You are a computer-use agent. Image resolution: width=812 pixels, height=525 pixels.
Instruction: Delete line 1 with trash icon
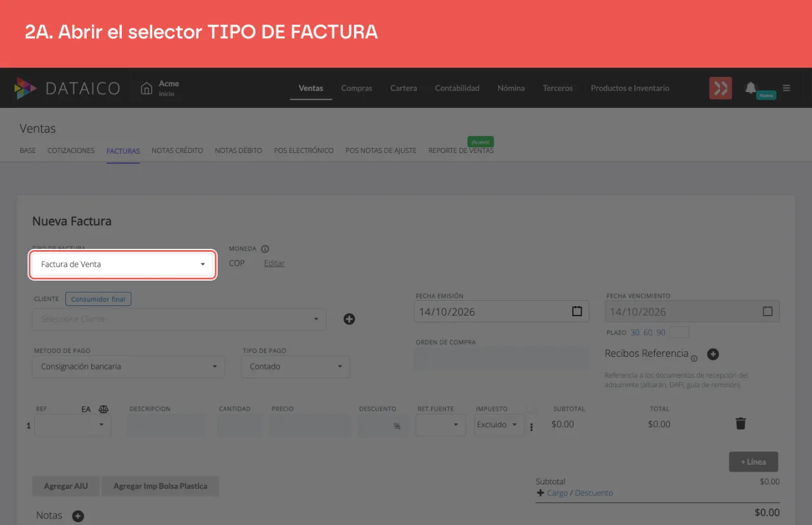tap(740, 423)
